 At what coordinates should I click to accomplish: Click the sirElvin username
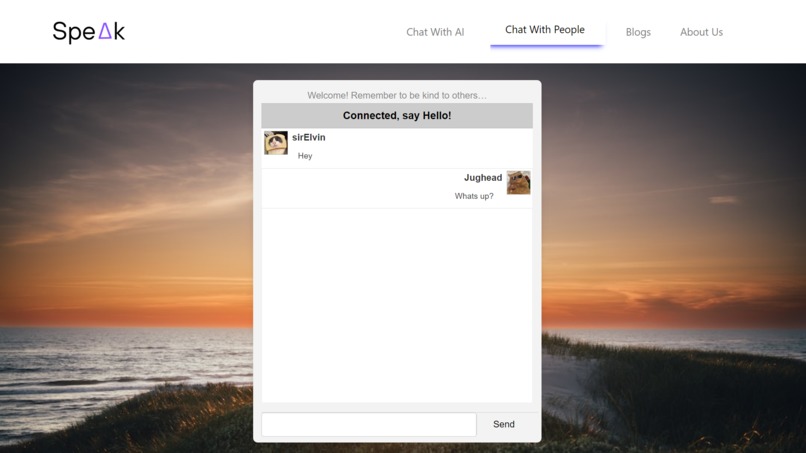tap(308, 137)
